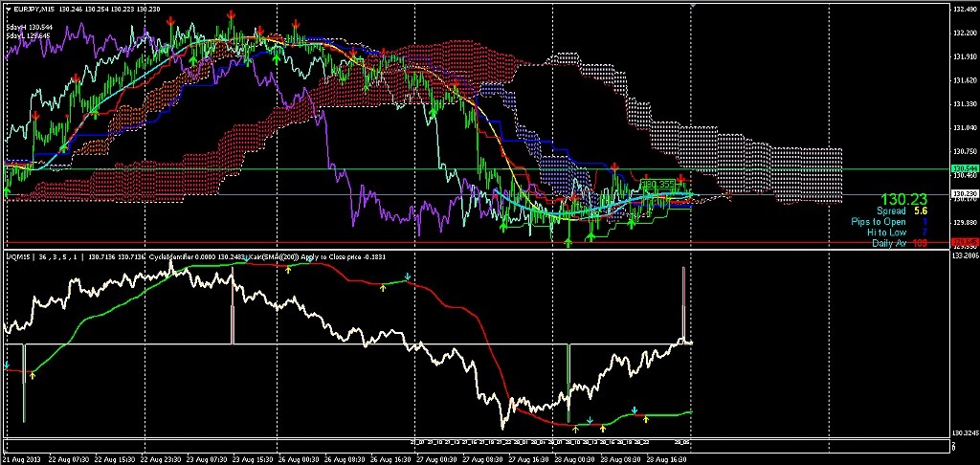Screen dimensions: 980x465
Task: Click the Hi to Low label
Action: click(887, 232)
